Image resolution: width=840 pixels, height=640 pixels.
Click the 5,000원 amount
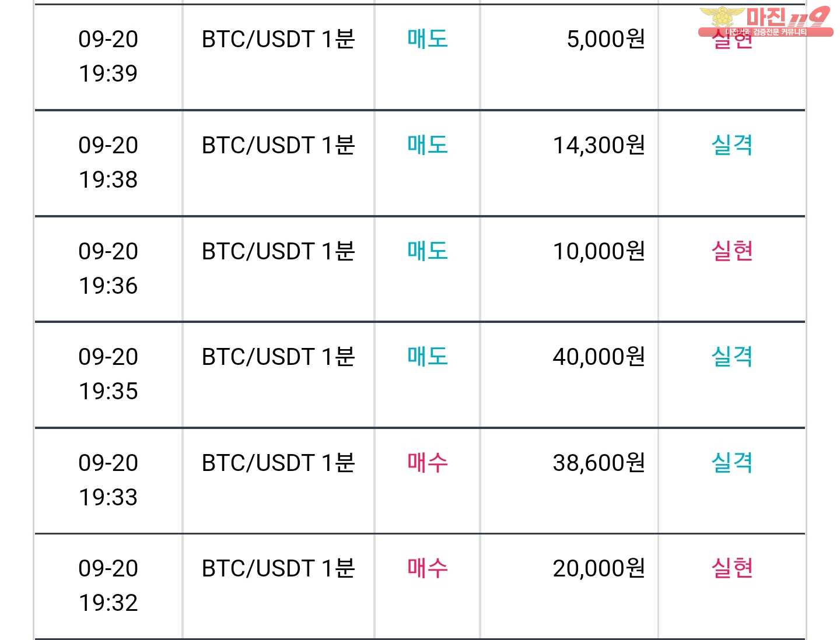(606, 39)
